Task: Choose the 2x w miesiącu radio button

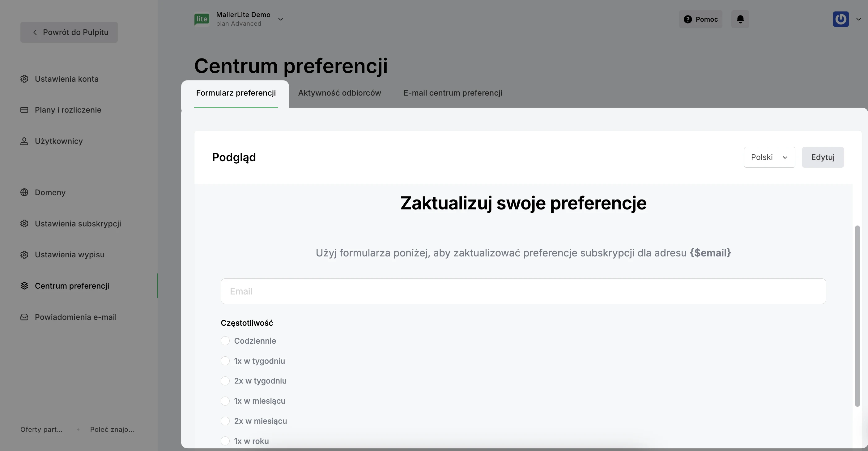Action: click(x=225, y=421)
